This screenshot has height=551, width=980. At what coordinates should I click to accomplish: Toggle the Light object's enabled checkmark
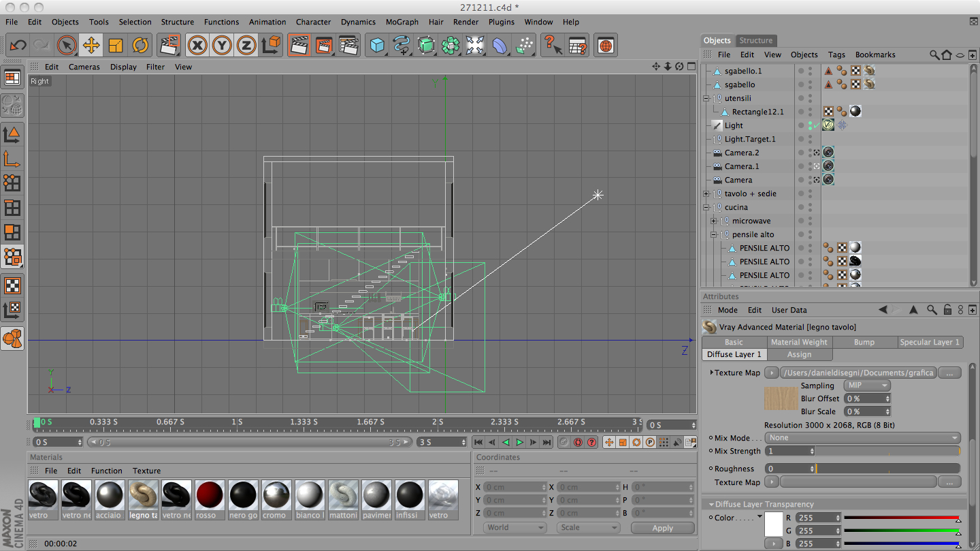point(815,125)
